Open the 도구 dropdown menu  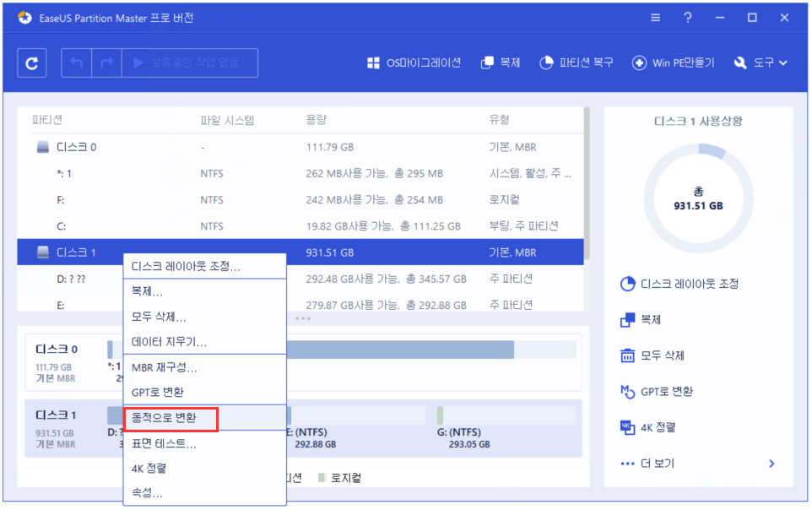(x=761, y=62)
